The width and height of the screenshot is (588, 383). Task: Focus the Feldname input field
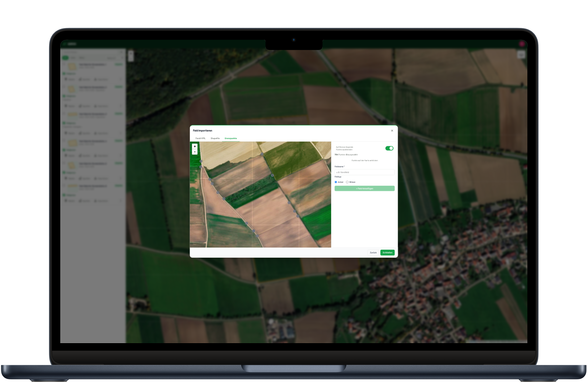tap(364, 172)
